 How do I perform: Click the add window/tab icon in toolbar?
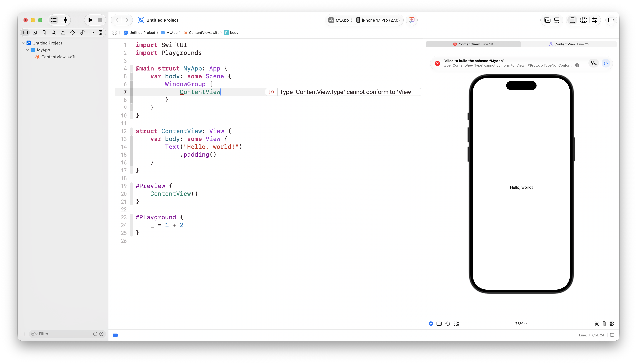pyautogui.click(x=547, y=20)
